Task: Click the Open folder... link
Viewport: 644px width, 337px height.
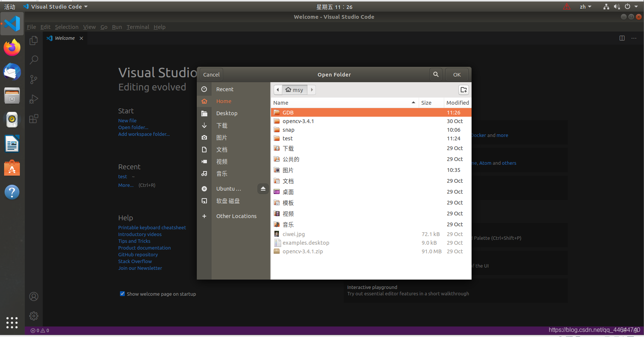Action: coord(133,127)
